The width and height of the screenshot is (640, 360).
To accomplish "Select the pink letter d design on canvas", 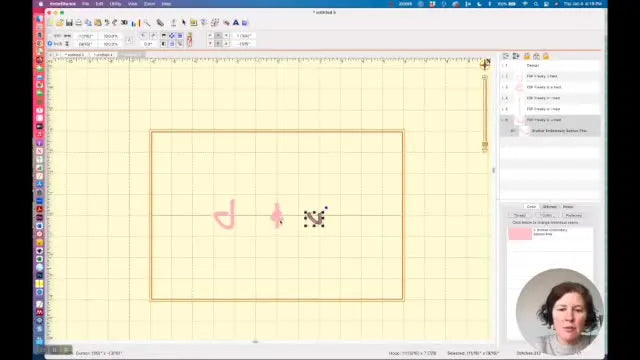I will coord(225,214).
